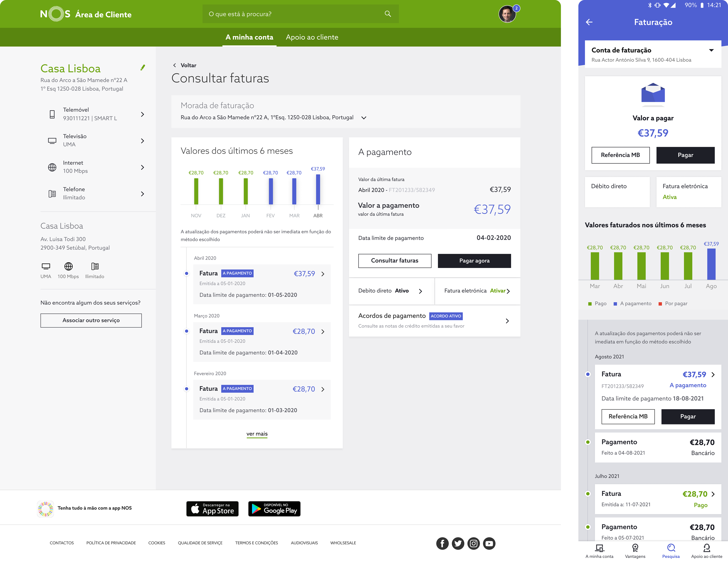Click the Wi-Fi icon in phone status bar
Image resolution: width=728 pixels, height=562 pixels.
pyautogui.click(x=666, y=5)
